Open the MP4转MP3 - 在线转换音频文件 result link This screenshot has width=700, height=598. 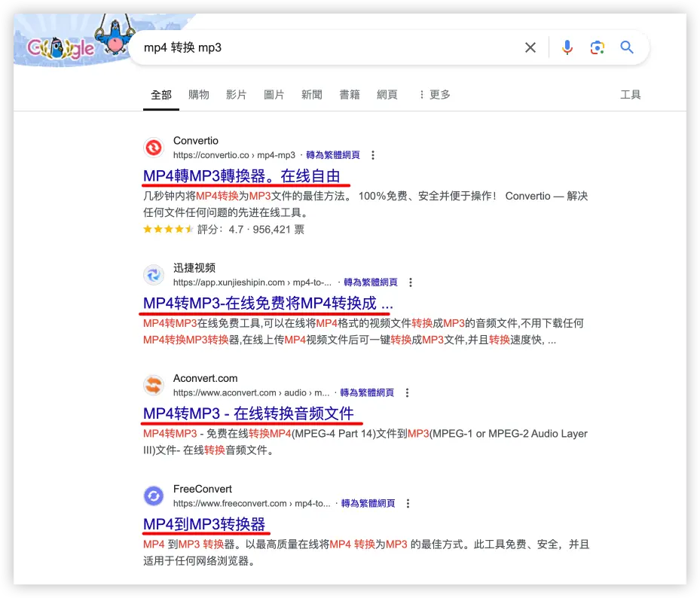(248, 413)
